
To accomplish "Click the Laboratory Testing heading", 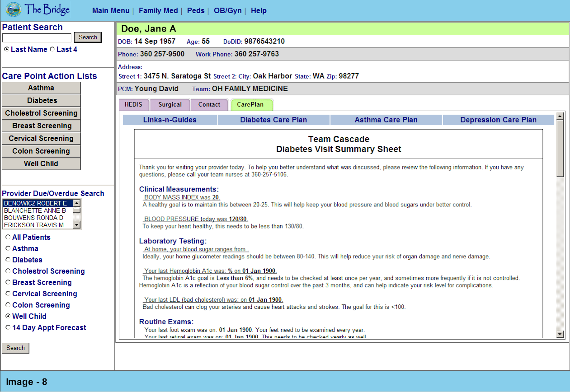I will [x=173, y=241].
